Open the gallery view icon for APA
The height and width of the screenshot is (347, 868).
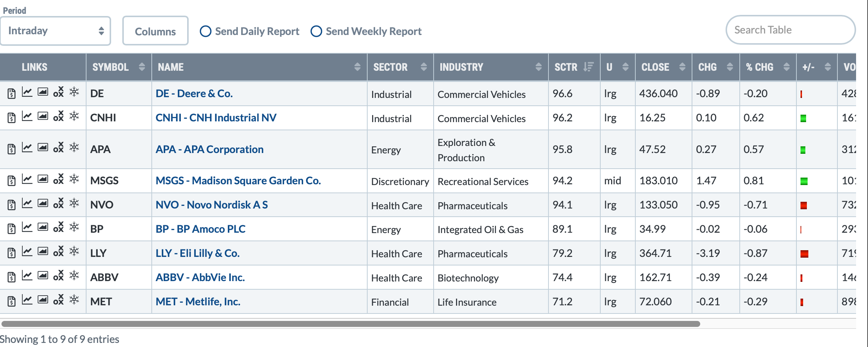[43, 148]
